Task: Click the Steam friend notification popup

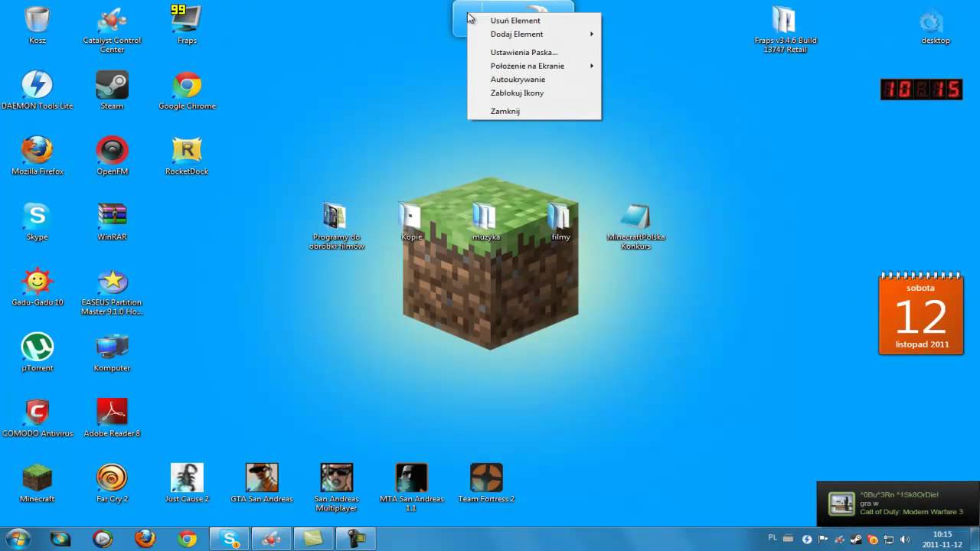Action: point(897,504)
